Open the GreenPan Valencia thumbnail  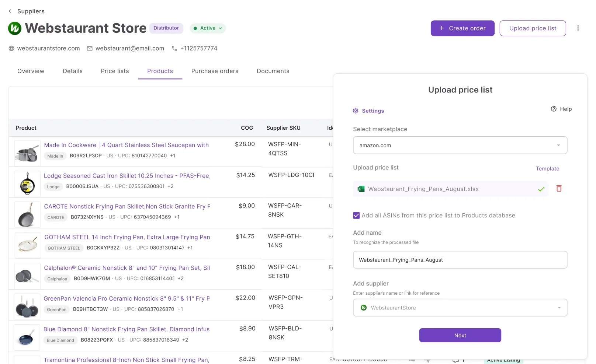(x=27, y=307)
